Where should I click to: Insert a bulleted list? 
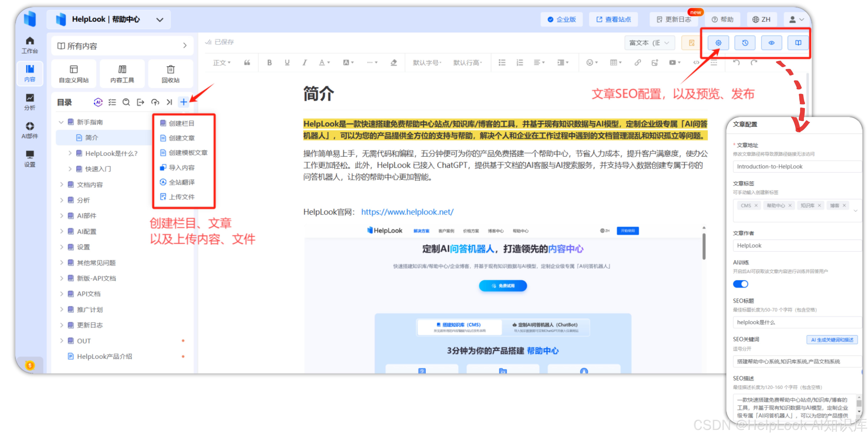(502, 63)
